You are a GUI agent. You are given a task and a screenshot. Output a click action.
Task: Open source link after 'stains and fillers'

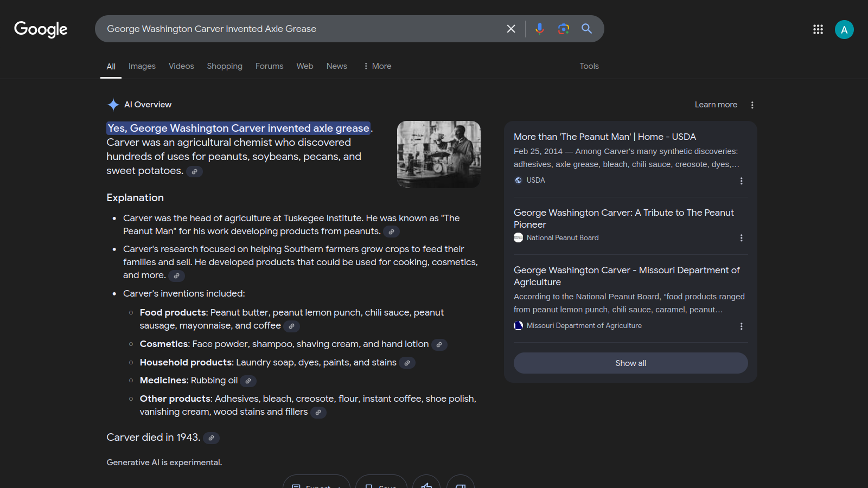pos(318,412)
